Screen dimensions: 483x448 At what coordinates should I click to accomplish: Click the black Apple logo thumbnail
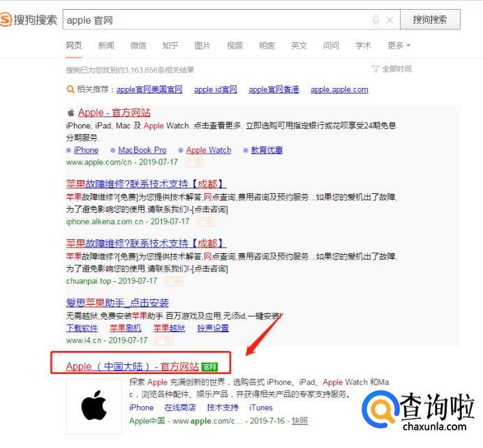[x=94, y=406]
